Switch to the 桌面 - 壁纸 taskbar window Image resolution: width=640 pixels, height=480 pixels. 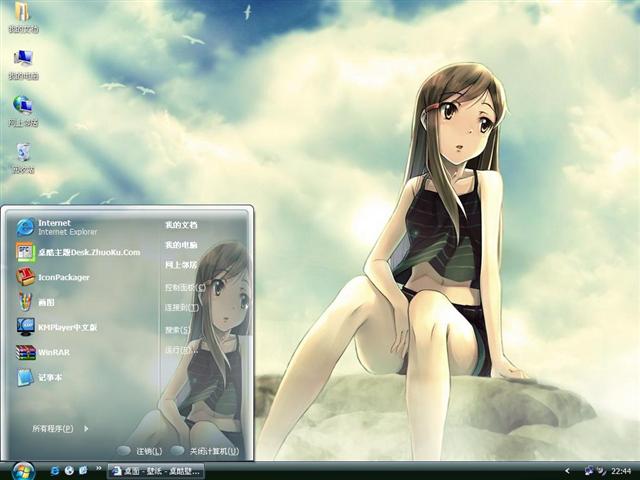coord(156,470)
